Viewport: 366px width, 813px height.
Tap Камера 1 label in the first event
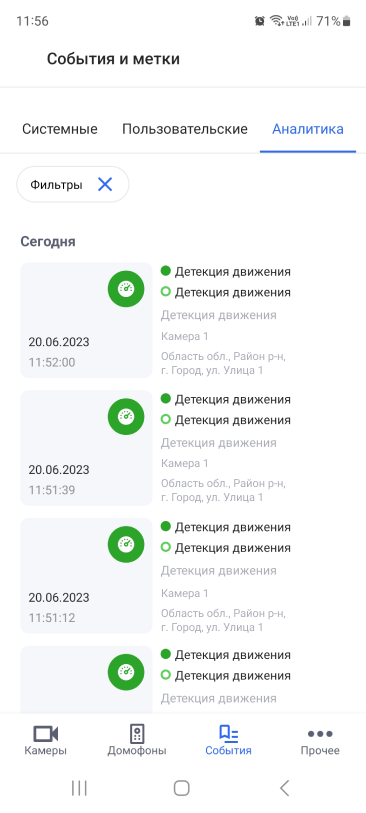(x=185, y=337)
